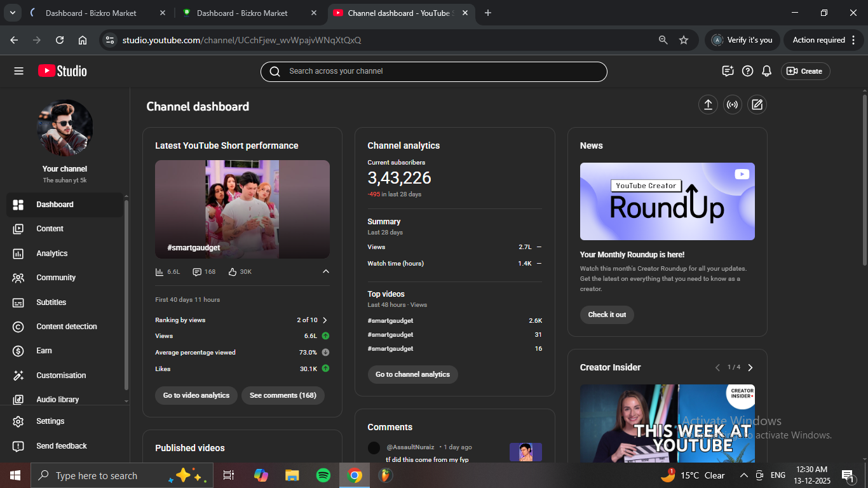Open Spotify from the Windows taskbar
Screen dimensions: 868x488
[x=323, y=475]
